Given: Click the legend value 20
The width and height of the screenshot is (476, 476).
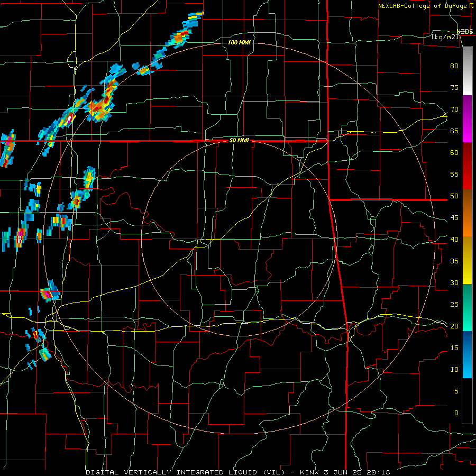Looking at the screenshot, I should (x=454, y=326).
